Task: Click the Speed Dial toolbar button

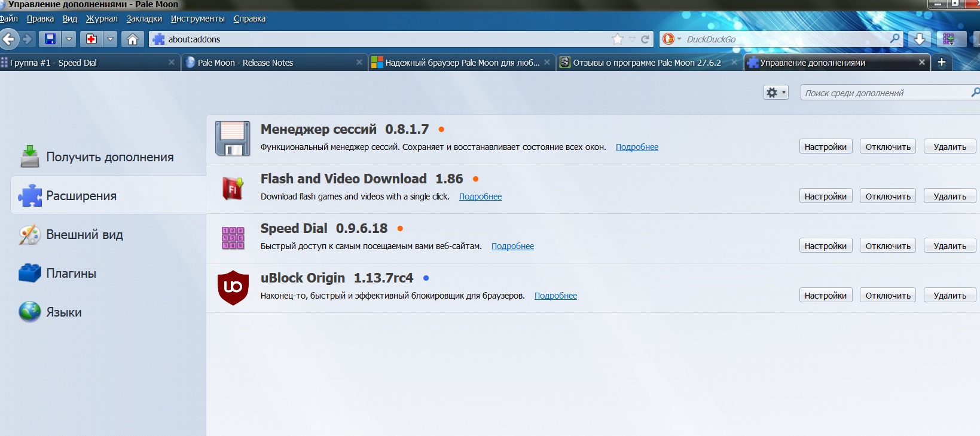Action: [x=948, y=39]
